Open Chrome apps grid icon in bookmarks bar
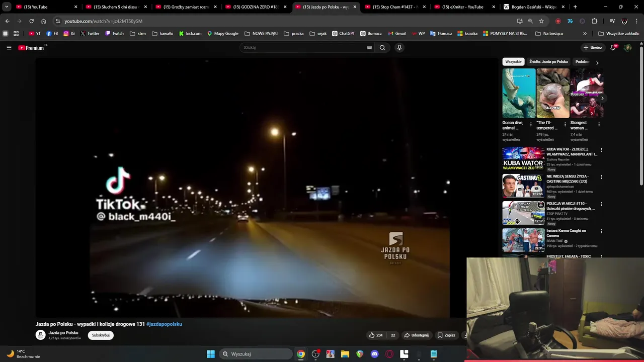The image size is (644, 362). (x=16, y=34)
